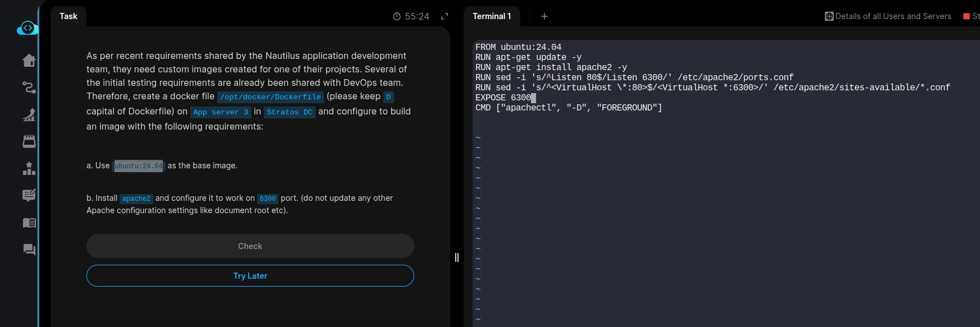Open the leaderboard podium icon

[x=29, y=168]
